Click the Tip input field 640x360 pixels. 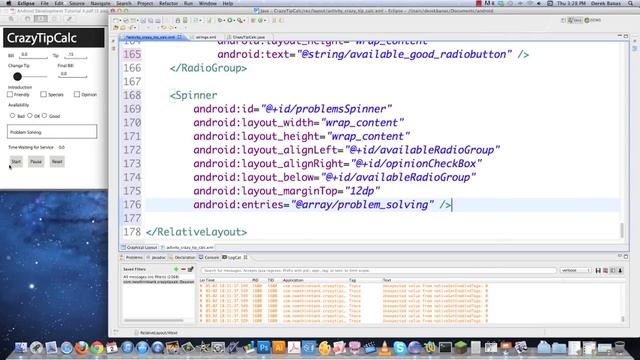click(76, 55)
